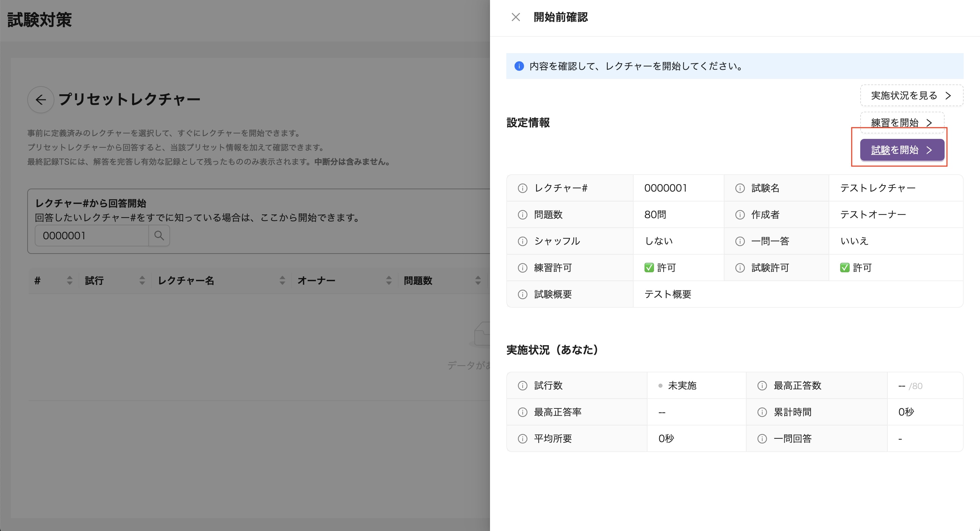Sort table by オーナー column

pos(389,280)
